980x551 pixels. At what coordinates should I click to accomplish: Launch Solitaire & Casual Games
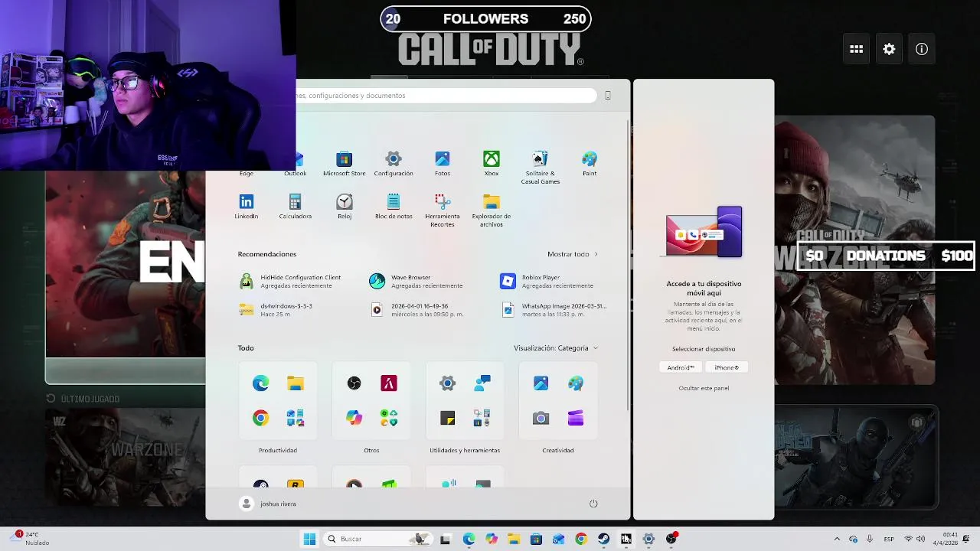pyautogui.click(x=540, y=167)
